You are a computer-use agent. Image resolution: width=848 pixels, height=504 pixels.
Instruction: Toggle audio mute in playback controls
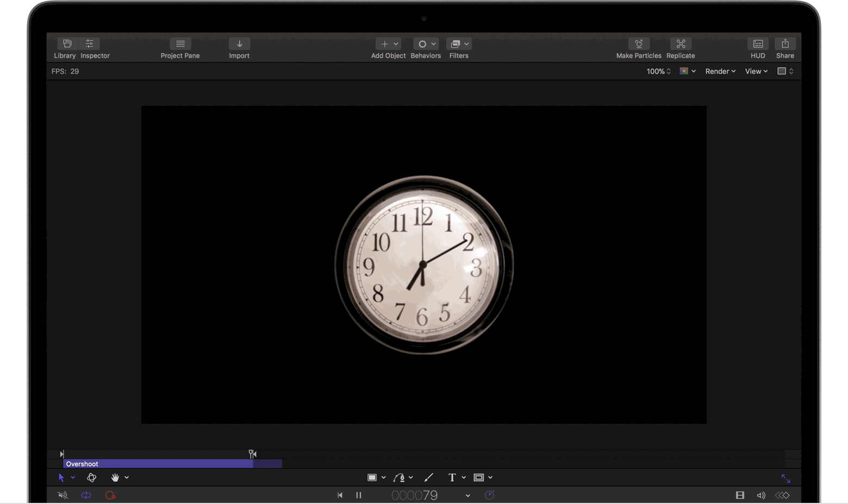63,495
